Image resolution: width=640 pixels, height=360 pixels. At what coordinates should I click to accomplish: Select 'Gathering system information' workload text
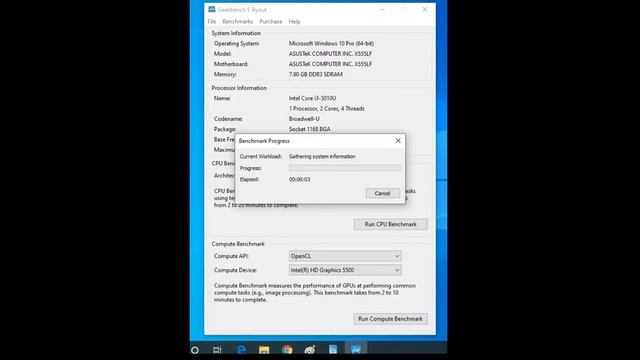click(322, 156)
